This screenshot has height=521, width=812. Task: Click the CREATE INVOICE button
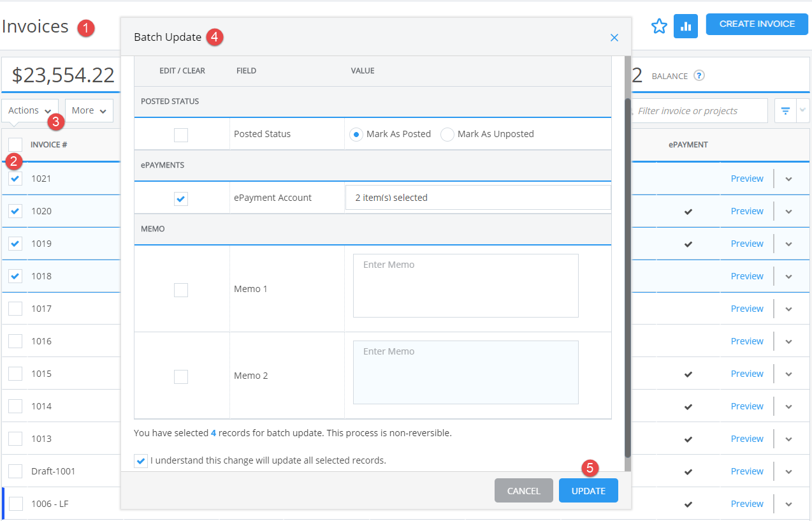click(x=757, y=24)
